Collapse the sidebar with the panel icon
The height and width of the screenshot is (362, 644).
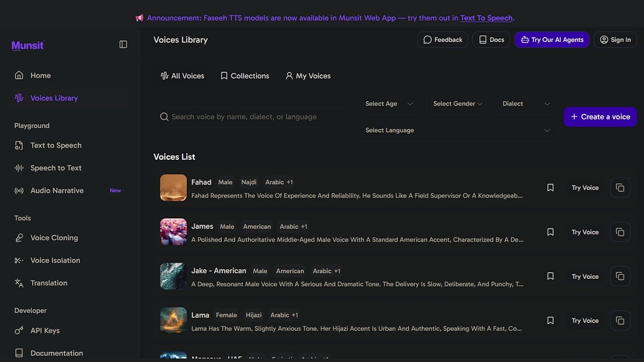pos(123,45)
